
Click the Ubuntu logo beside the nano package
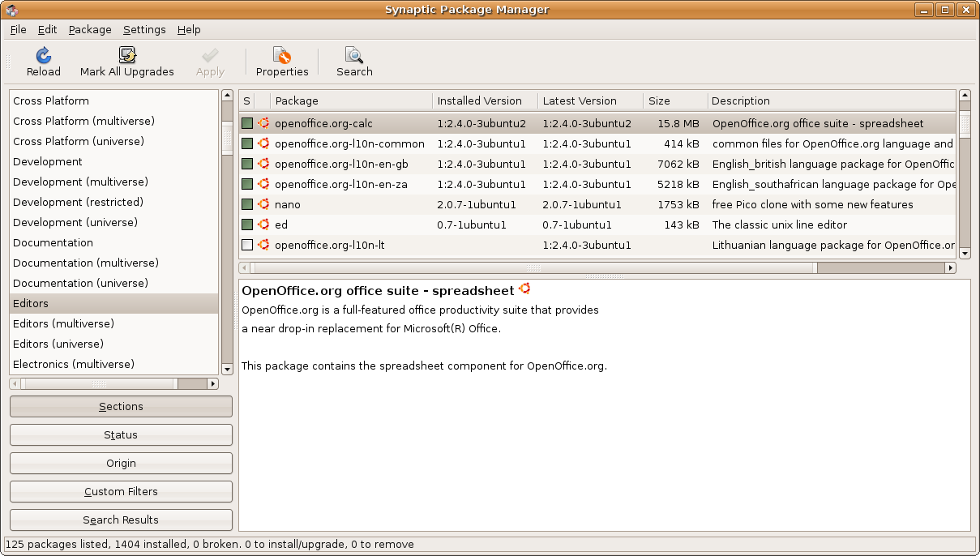pos(263,204)
